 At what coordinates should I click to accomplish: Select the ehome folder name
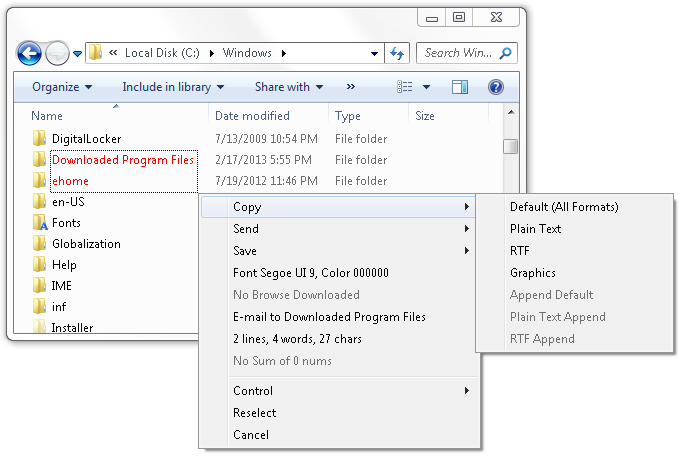point(70,181)
